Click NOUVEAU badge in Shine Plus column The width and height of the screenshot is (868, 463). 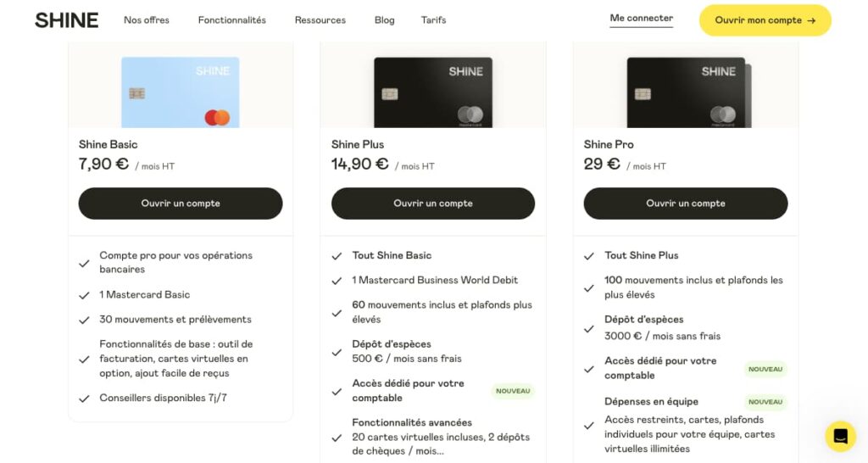(513, 391)
